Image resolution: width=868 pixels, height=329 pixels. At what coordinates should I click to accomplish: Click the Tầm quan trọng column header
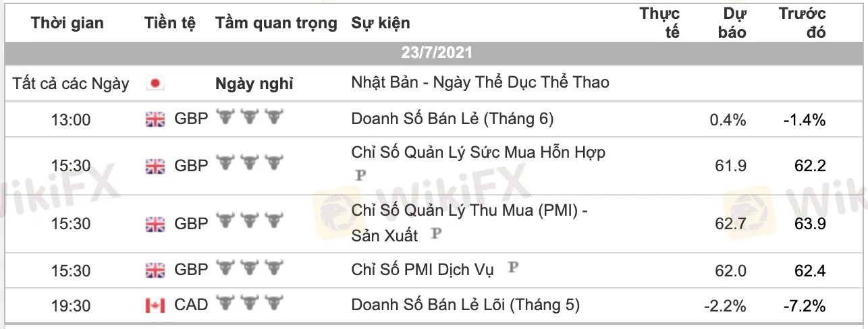coord(276,23)
